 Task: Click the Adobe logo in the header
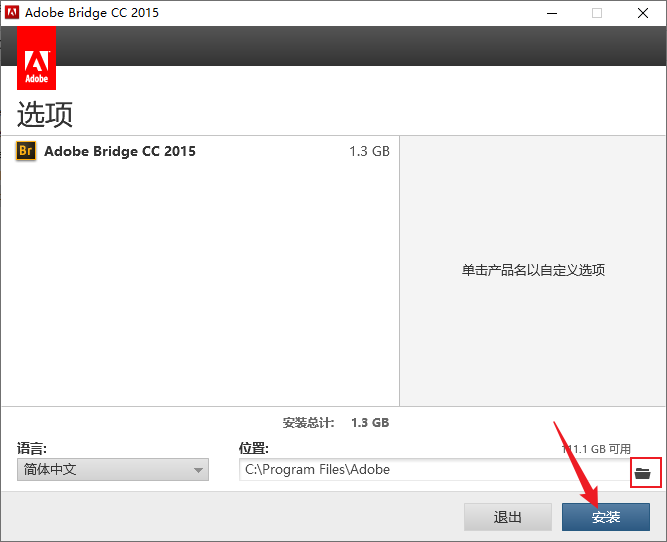click(37, 58)
